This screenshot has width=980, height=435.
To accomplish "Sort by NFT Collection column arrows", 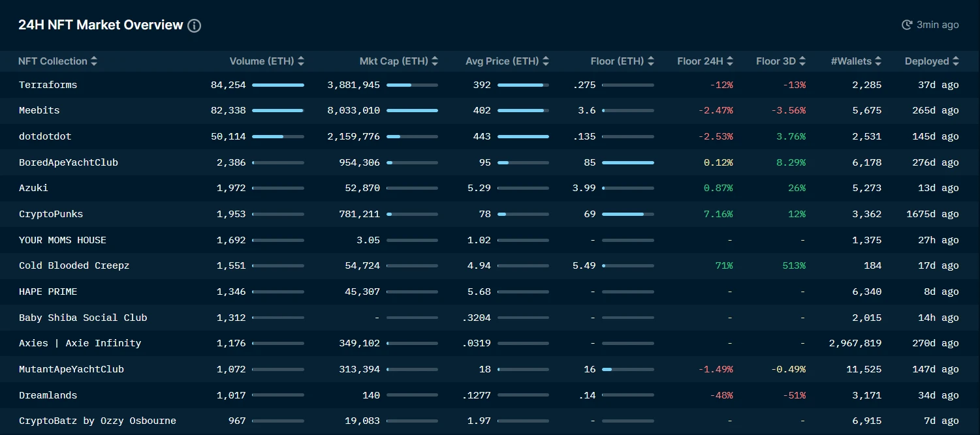I will [x=94, y=61].
